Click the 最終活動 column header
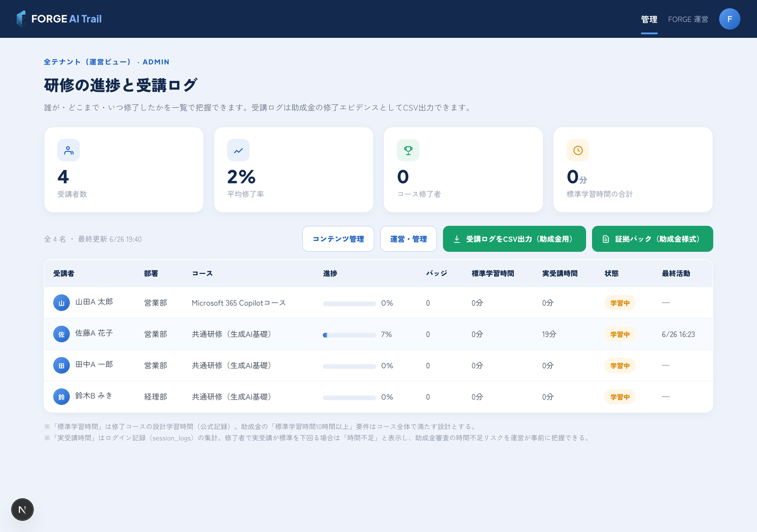 click(x=676, y=273)
